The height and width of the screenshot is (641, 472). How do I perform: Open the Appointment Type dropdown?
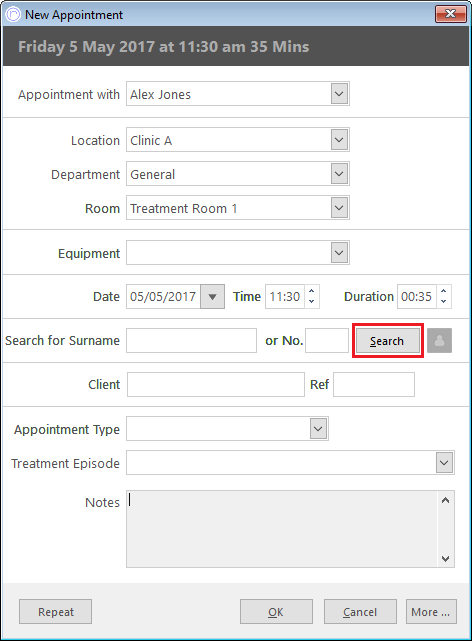tap(318, 429)
